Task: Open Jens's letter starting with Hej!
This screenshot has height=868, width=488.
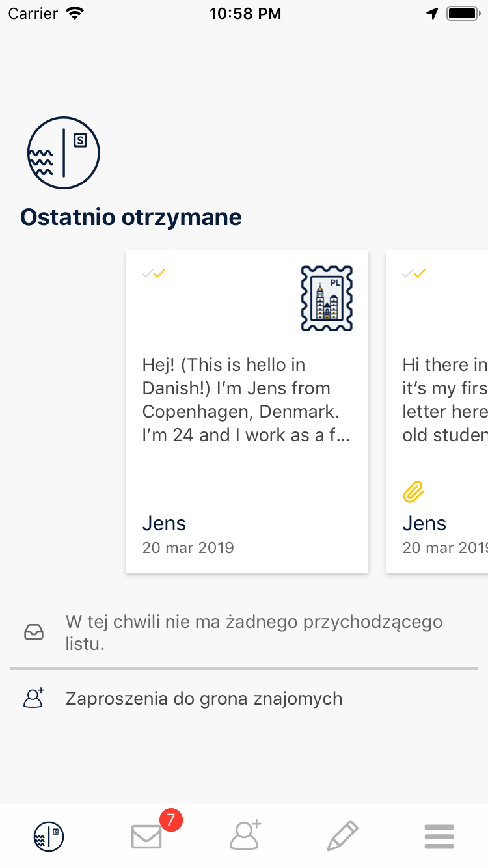Action: click(247, 400)
